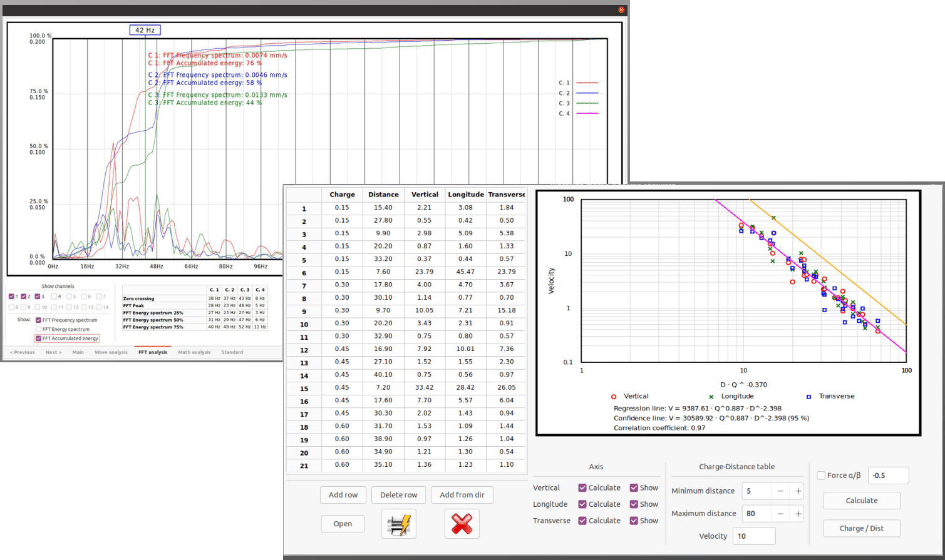Viewport: 945px width, 560px height.
Task: Click C. 2 blue legend line in FFT chart
Action: (x=587, y=93)
